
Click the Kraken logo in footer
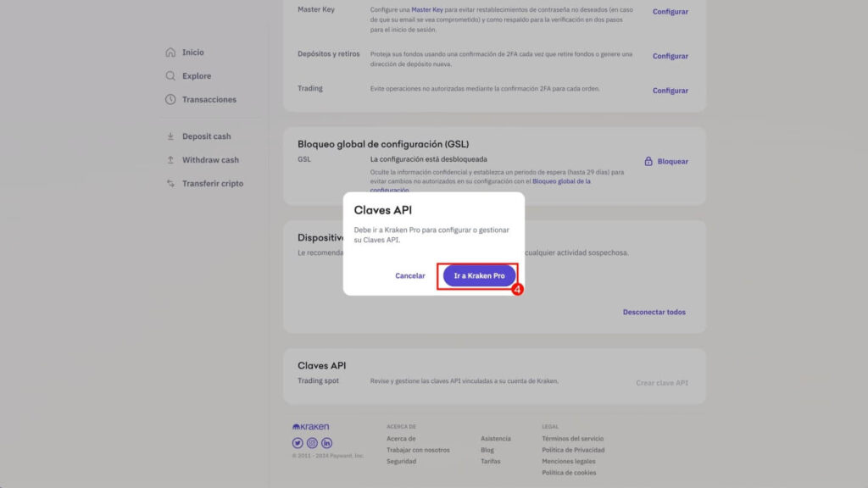[x=310, y=427]
